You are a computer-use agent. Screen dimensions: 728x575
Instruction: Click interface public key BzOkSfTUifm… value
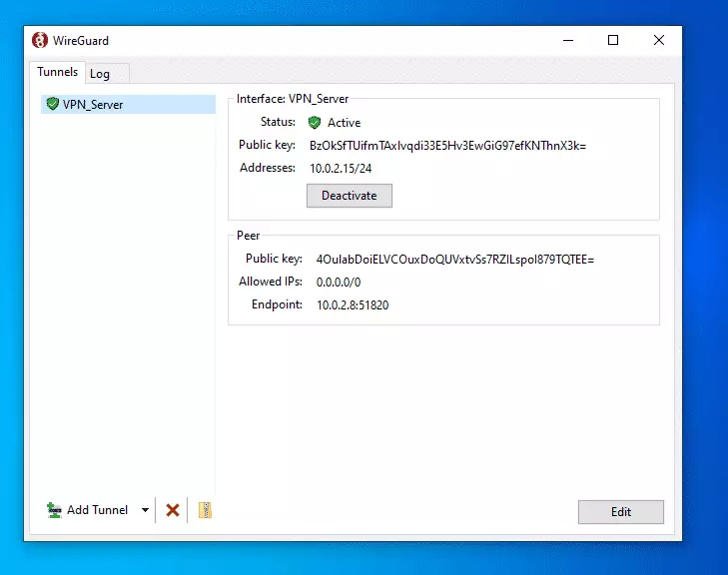447,146
